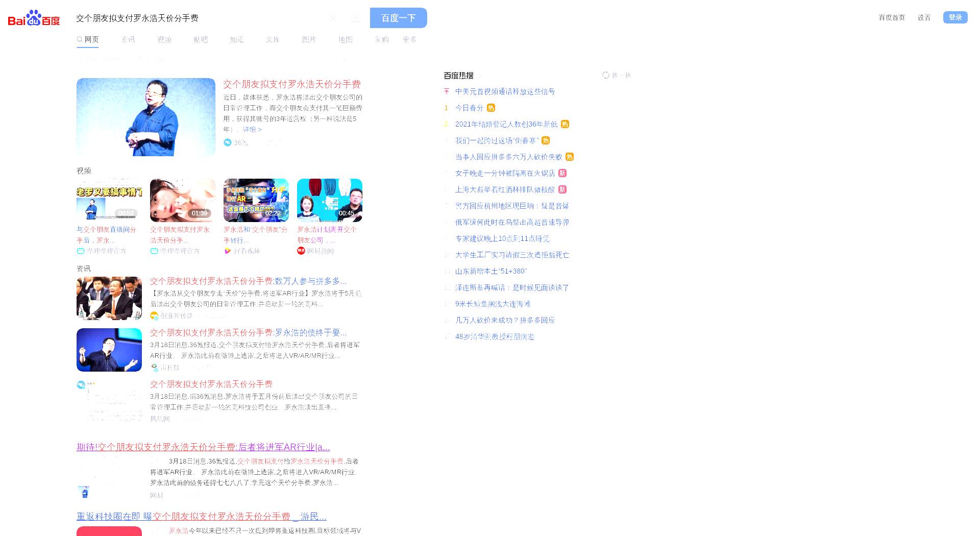The image size is (980, 536).
Task: Click the 36氪 source icon under top result
Action: [x=228, y=142]
